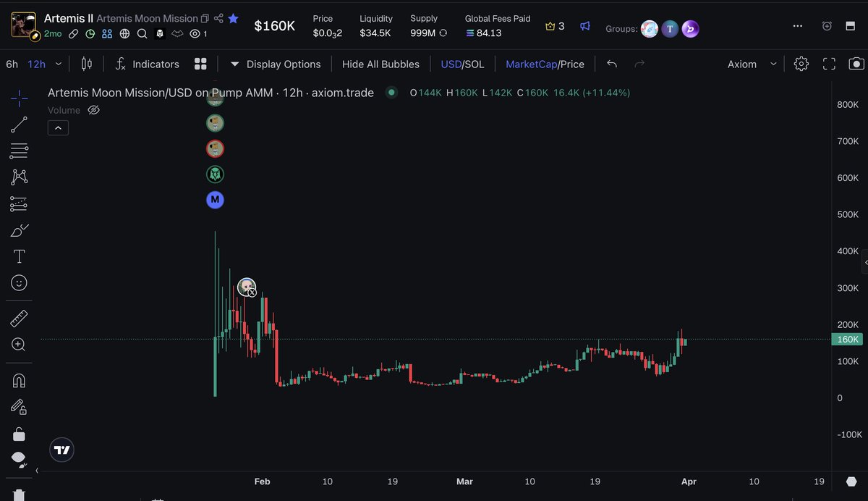Toggle stay in drawing mode pencil-lock
Image resolution: width=868 pixels, height=501 pixels.
pyautogui.click(x=20, y=407)
